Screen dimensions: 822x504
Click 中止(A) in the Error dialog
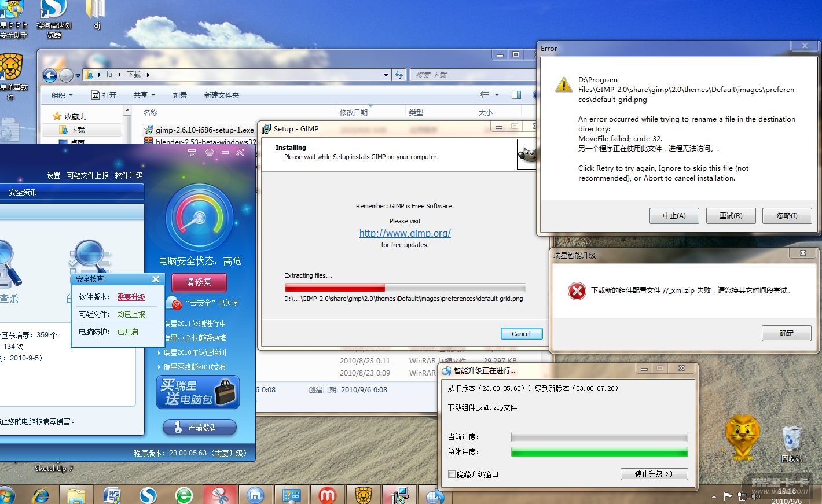click(x=674, y=216)
